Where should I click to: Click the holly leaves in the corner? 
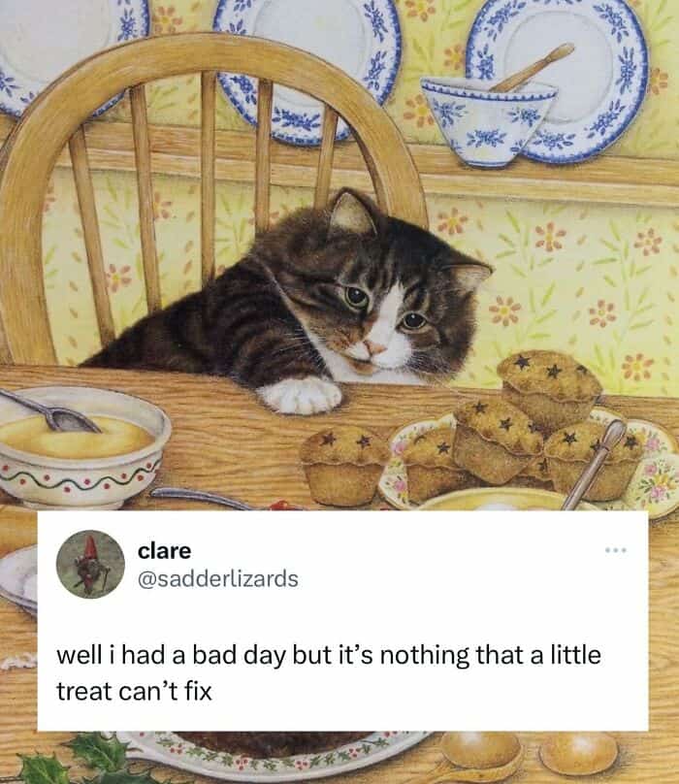pos(68,759)
